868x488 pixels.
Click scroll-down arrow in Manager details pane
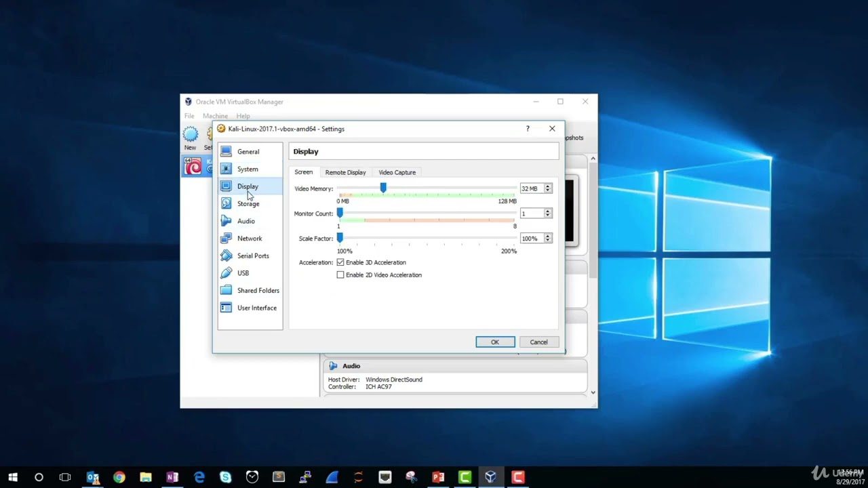593,392
